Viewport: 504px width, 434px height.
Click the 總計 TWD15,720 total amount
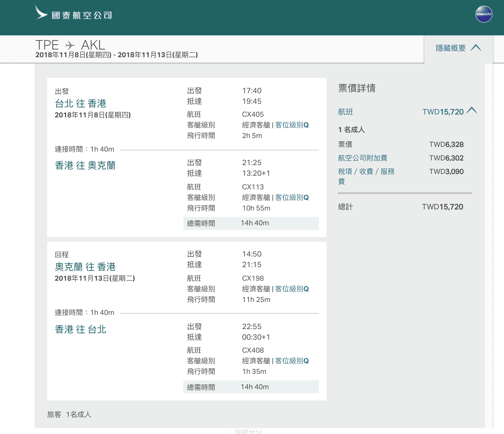[442, 207]
